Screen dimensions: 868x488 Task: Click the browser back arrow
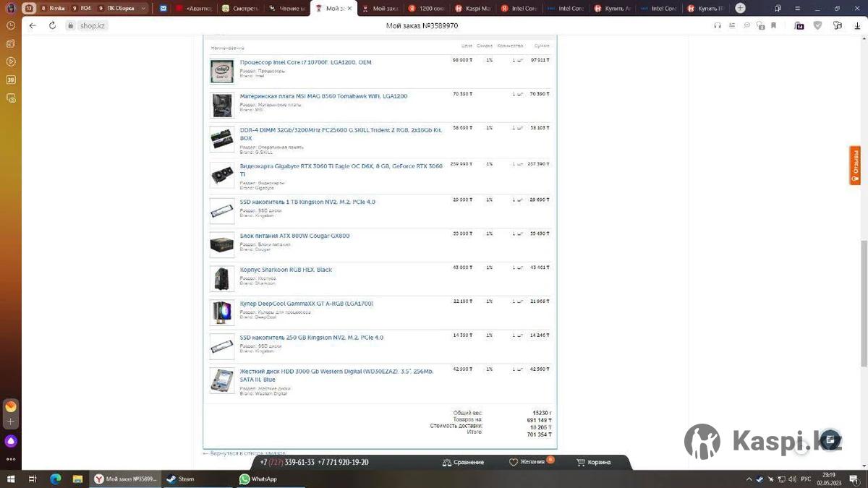pos(33,25)
